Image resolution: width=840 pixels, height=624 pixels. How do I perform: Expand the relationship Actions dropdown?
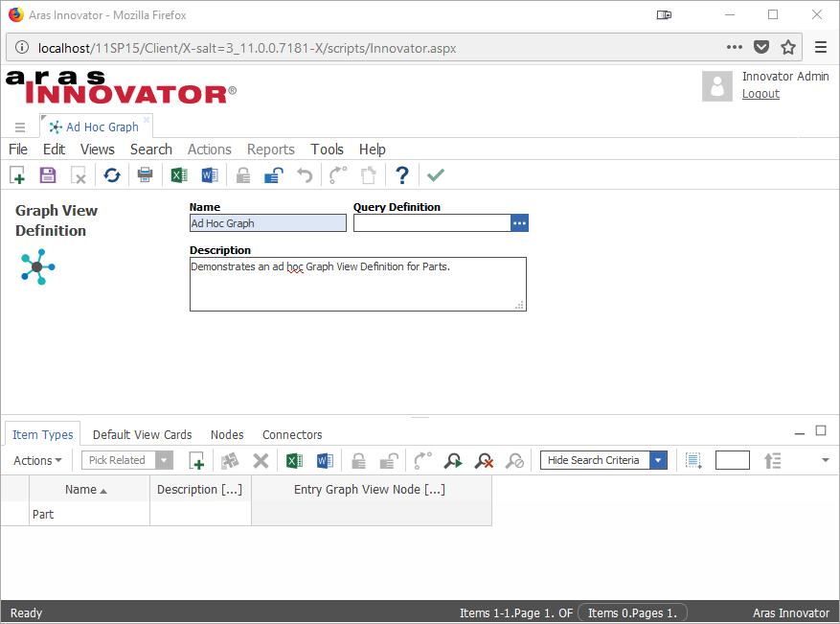pyautogui.click(x=37, y=461)
